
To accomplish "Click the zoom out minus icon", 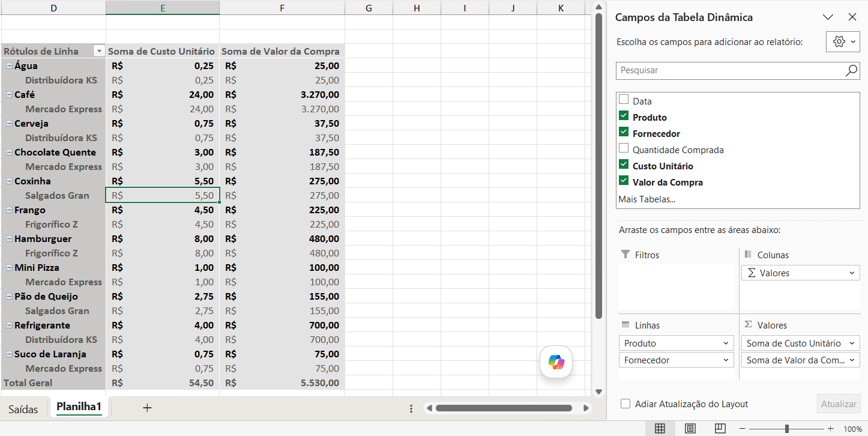I will [743, 429].
